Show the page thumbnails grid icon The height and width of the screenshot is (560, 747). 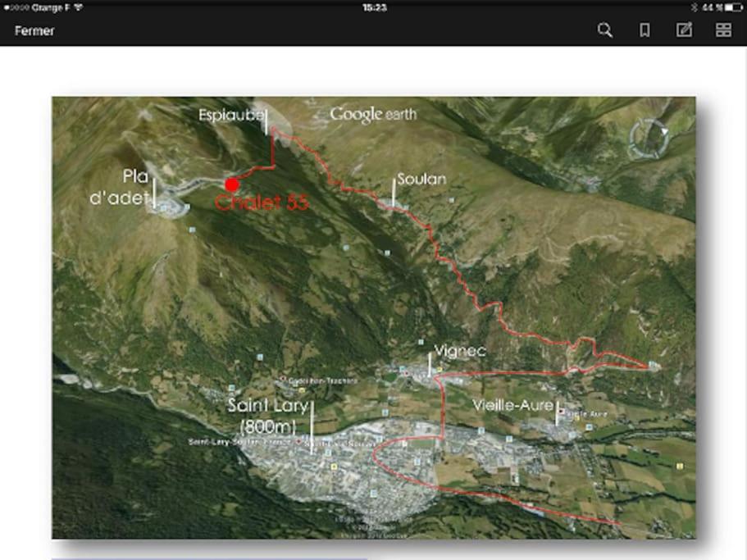coord(724,30)
